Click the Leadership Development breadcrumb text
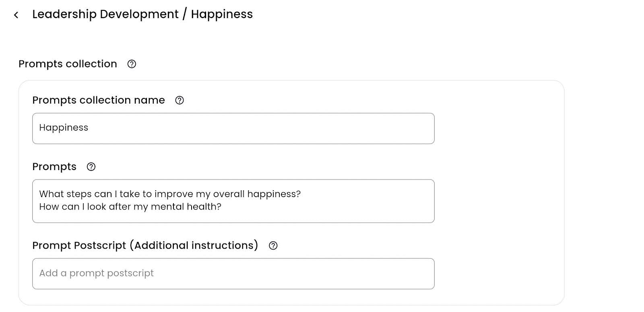The image size is (644, 312). click(105, 14)
